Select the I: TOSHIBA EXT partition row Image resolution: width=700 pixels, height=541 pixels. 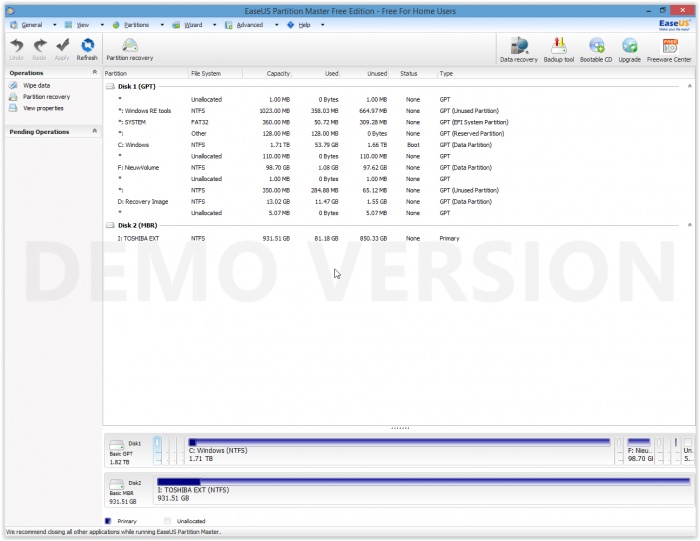pyautogui.click(x=399, y=239)
